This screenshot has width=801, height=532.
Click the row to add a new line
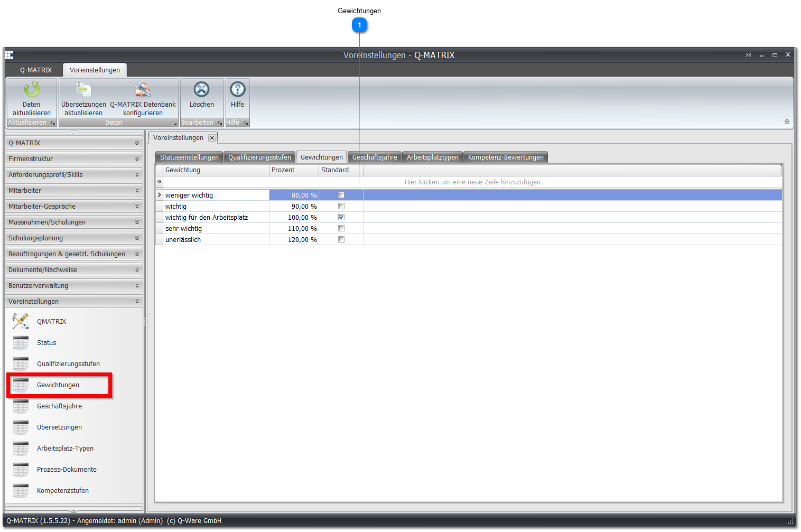coord(472,182)
